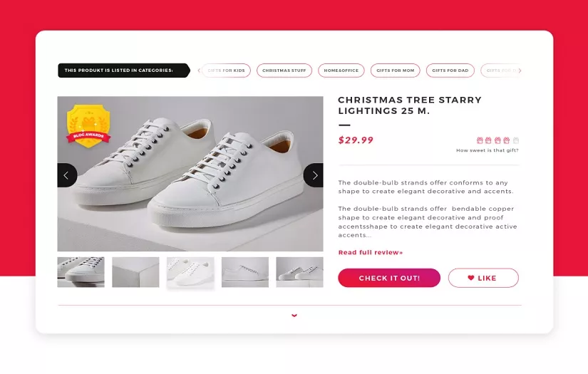Image resolution: width=588 pixels, height=374 pixels.
Task: Like this product
Action: pos(483,278)
